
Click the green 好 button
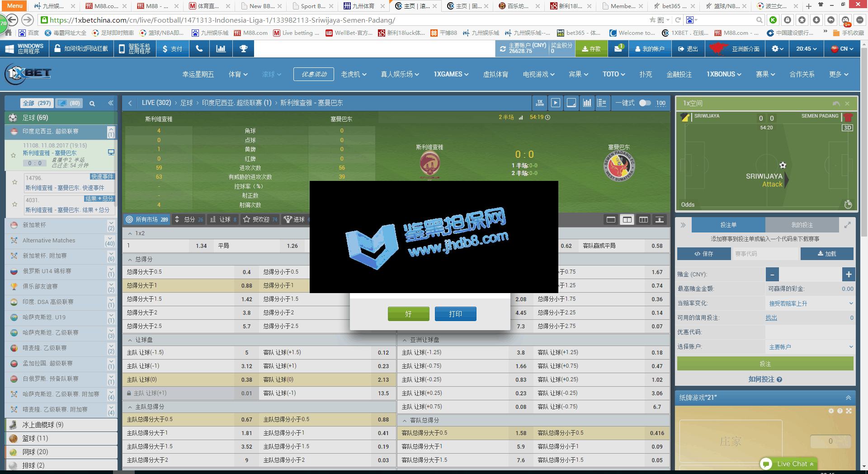(408, 314)
